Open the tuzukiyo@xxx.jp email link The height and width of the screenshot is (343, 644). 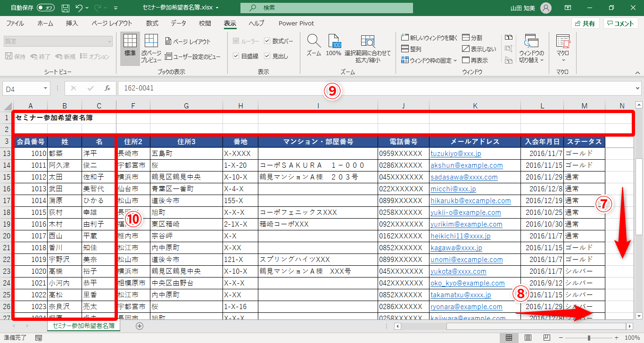[456, 154]
